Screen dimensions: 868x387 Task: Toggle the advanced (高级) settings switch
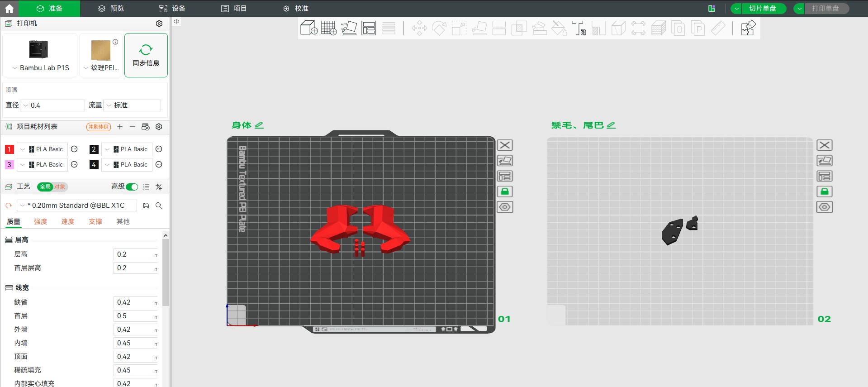tap(132, 187)
